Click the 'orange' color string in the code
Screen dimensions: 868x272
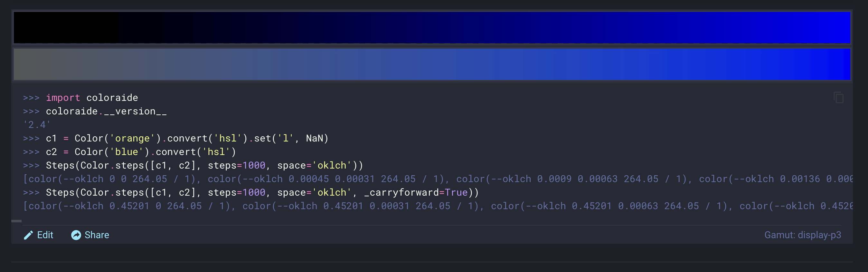132,138
